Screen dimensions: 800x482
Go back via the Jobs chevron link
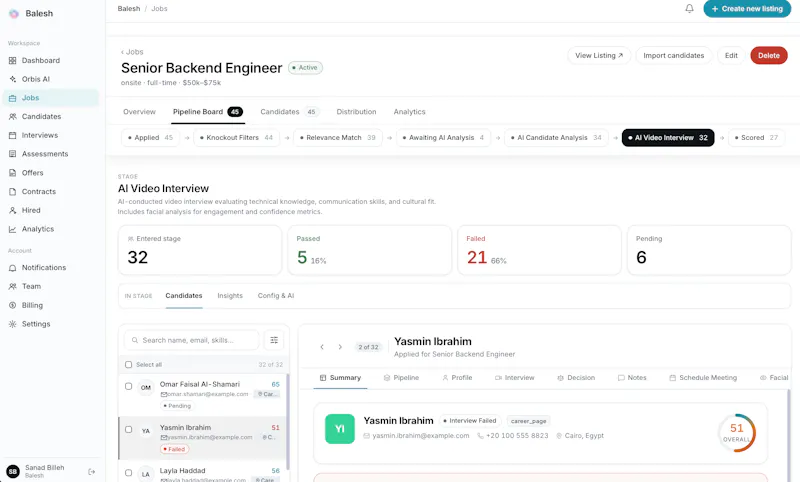coord(132,52)
